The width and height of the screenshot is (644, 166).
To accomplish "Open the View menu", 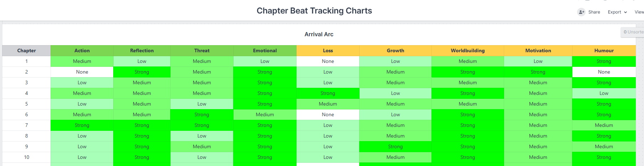I will [x=639, y=12].
